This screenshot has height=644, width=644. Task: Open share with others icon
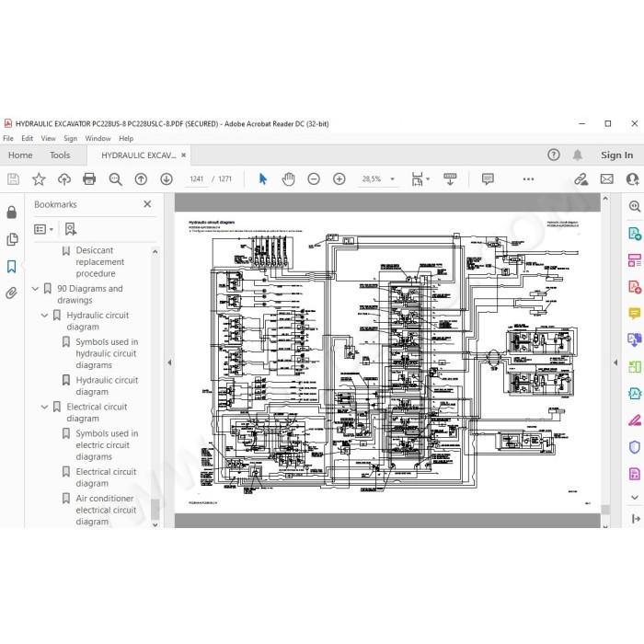pos(632,179)
